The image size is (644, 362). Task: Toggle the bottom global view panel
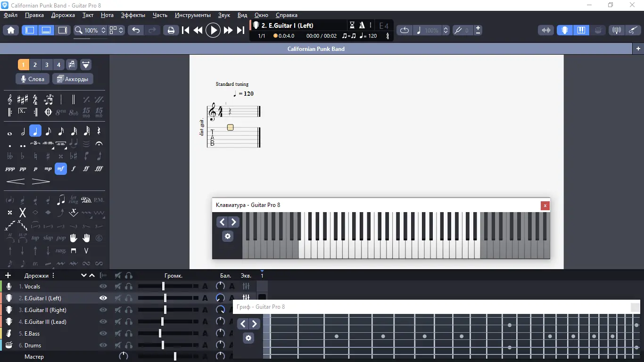click(x=46, y=30)
